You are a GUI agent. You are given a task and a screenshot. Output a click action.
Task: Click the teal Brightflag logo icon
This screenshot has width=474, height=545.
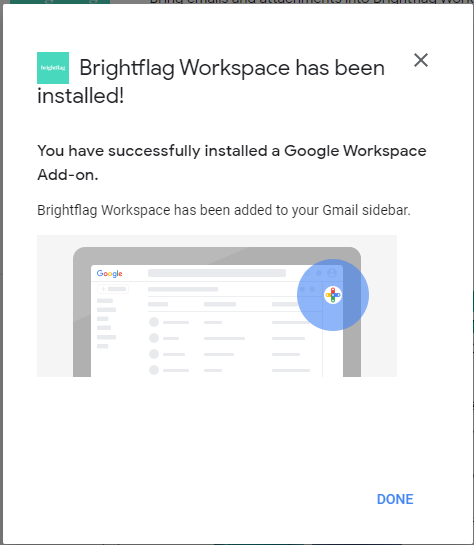click(53, 68)
